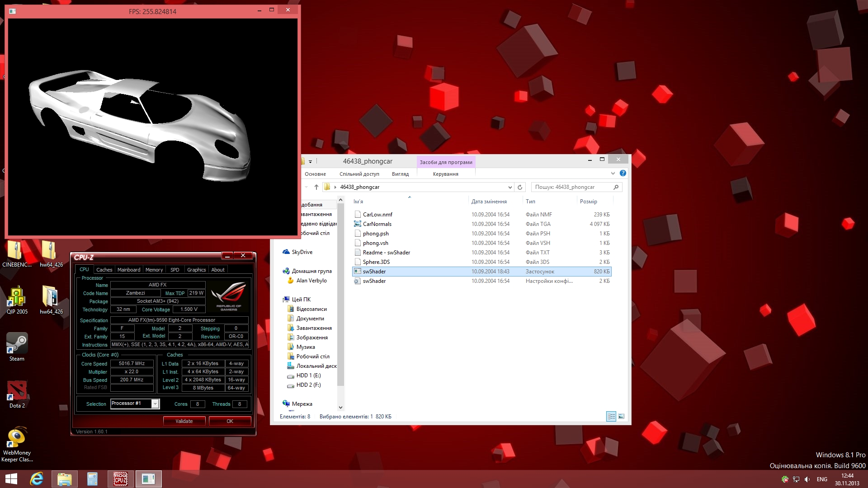Switch to Mainboard tab in CPU-Z
Screen dimensions: 868x488
coord(128,270)
